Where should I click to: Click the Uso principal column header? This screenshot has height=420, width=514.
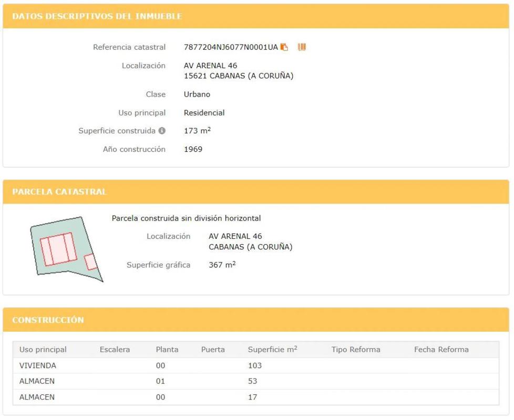(x=43, y=350)
